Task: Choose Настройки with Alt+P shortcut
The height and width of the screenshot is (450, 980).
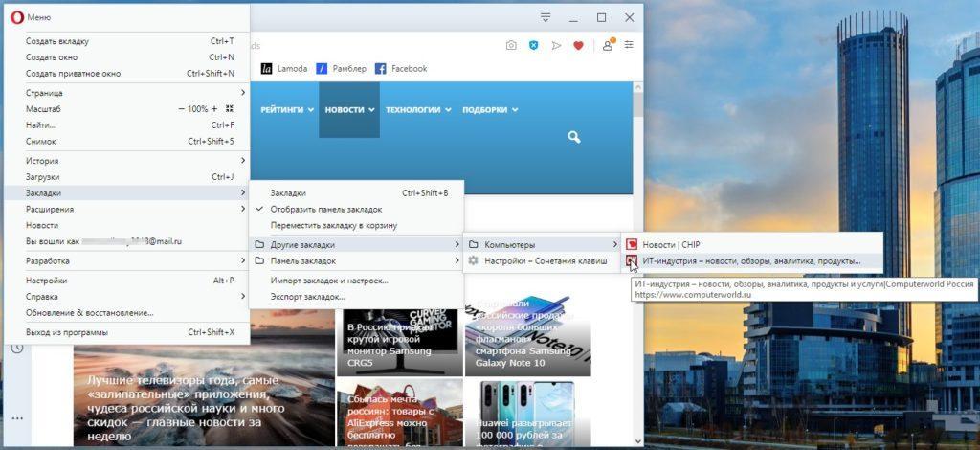Action: click(127, 281)
